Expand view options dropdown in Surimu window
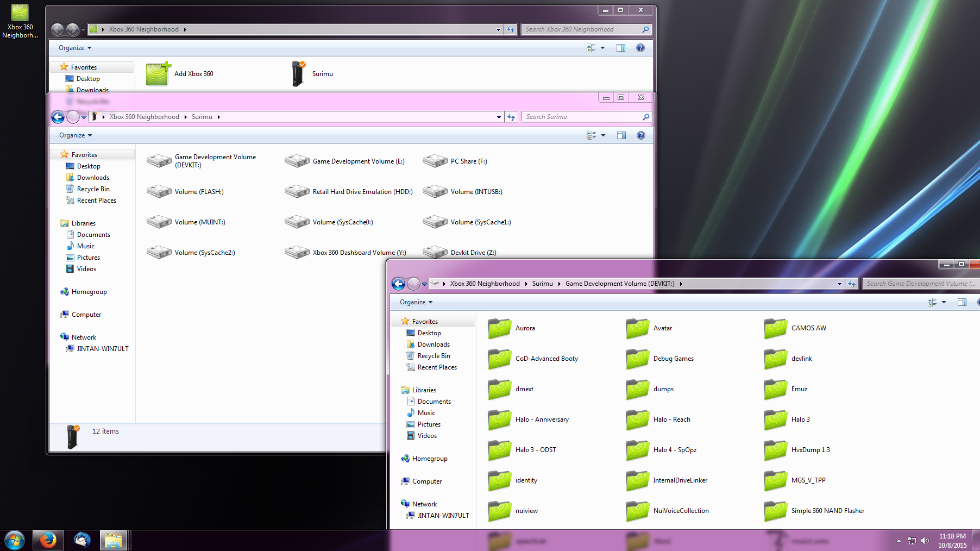The height and width of the screenshot is (551, 980). pos(603,135)
